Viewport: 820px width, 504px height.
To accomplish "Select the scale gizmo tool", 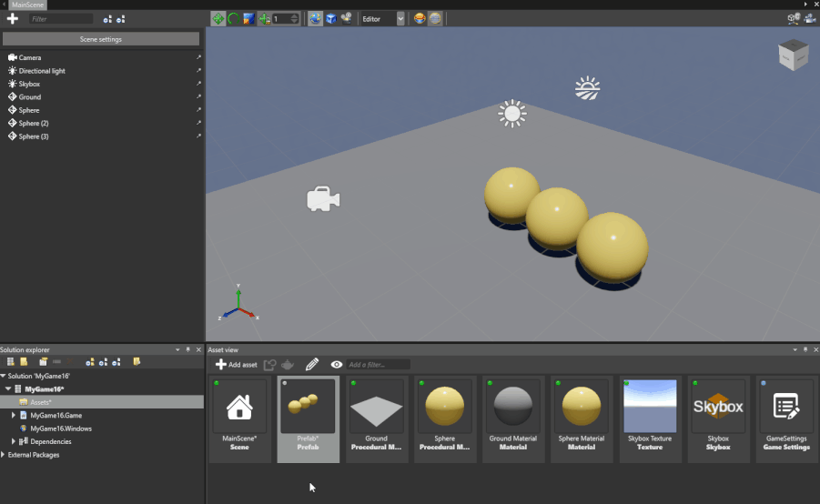I will click(x=248, y=18).
